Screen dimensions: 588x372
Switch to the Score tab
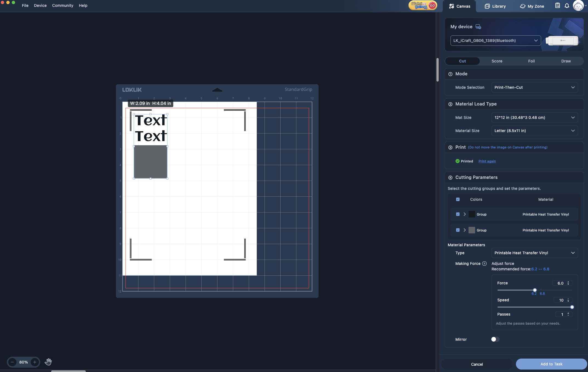coord(497,61)
